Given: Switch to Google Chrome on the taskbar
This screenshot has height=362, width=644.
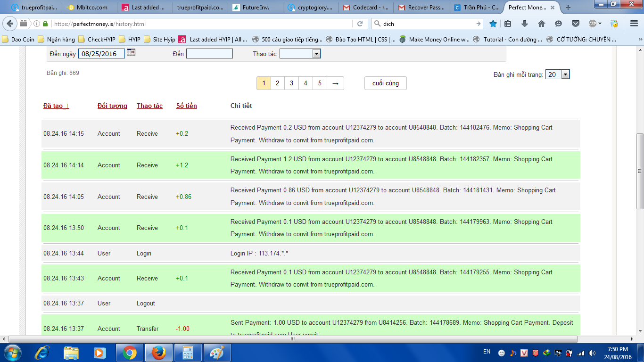Looking at the screenshot, I should pyautogui.click(x=130, y=353).
